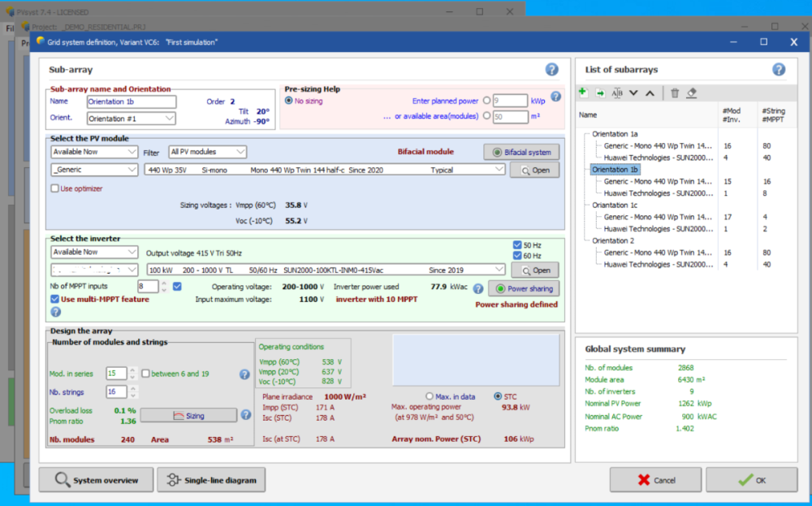812x506 pixels.
Task: Toggle the Use multi-MPPT feature checkbox
Action: tap(55, 299)
